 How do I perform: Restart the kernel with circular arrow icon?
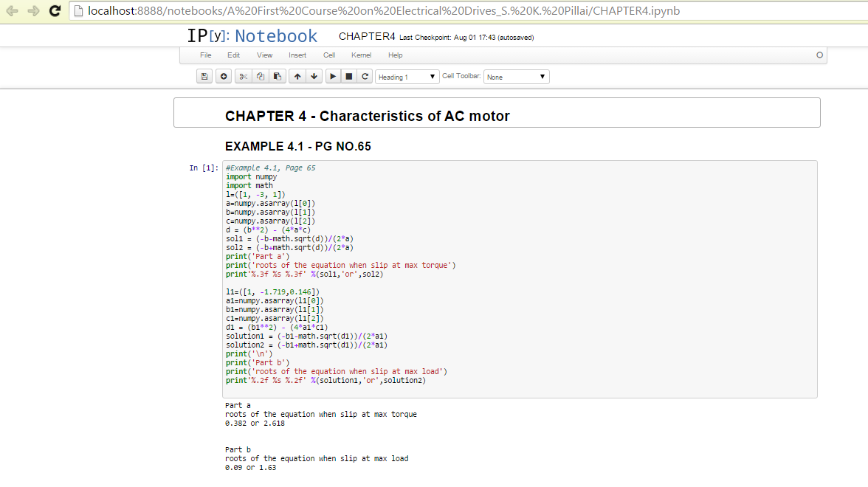click(365, 77)
